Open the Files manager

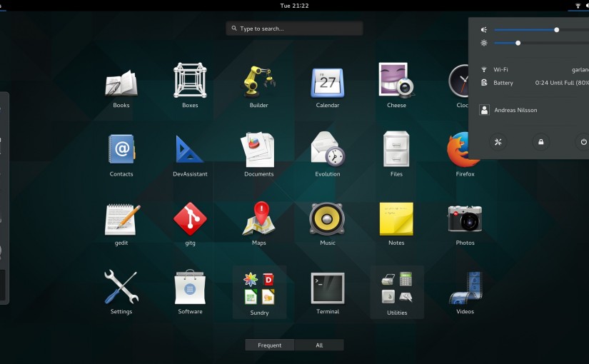point(396,149)
